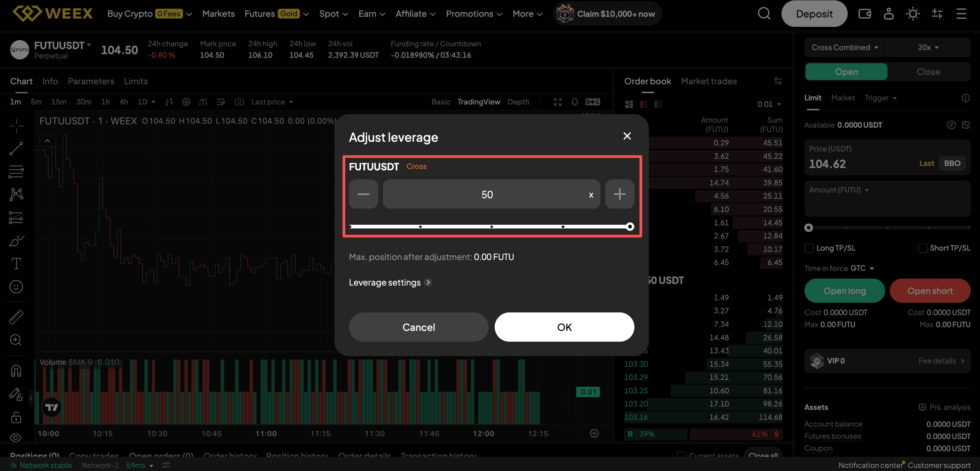Decrease leverage with the minus button
The image size is (980, 471).
tap(363, 194)
